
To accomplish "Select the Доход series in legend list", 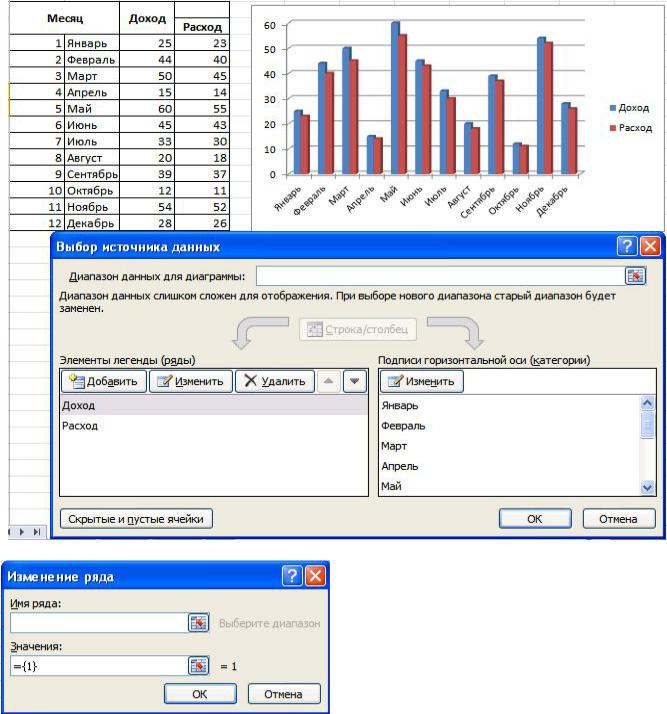I will tap(214, 405).
